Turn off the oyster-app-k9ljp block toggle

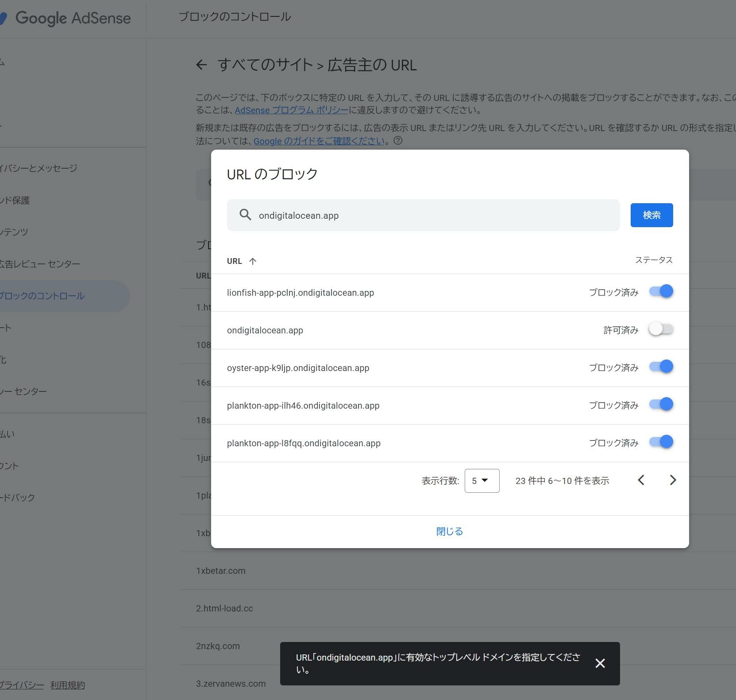(x=661, y=367)
